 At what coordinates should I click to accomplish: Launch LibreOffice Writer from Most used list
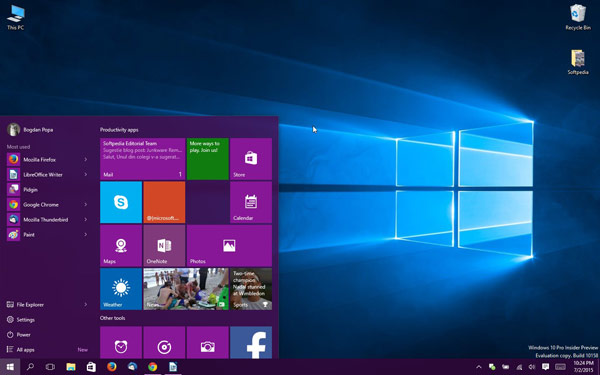click(47, 174)
